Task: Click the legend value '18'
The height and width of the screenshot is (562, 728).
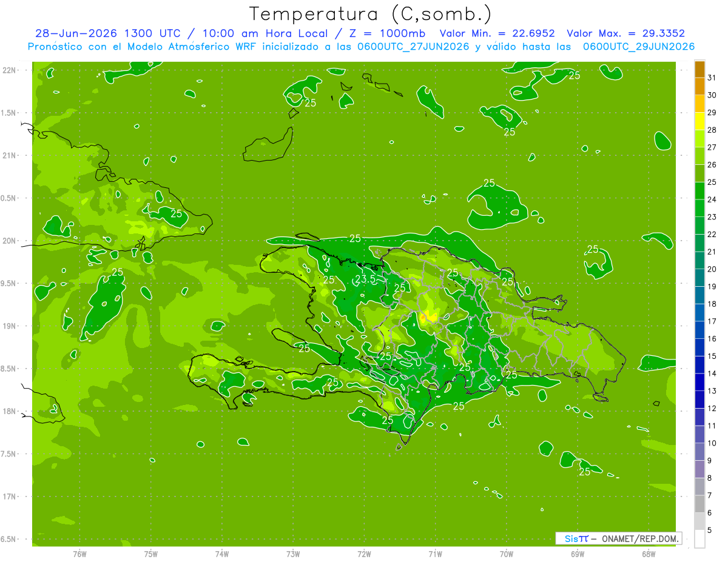Action: click(712, 304)
